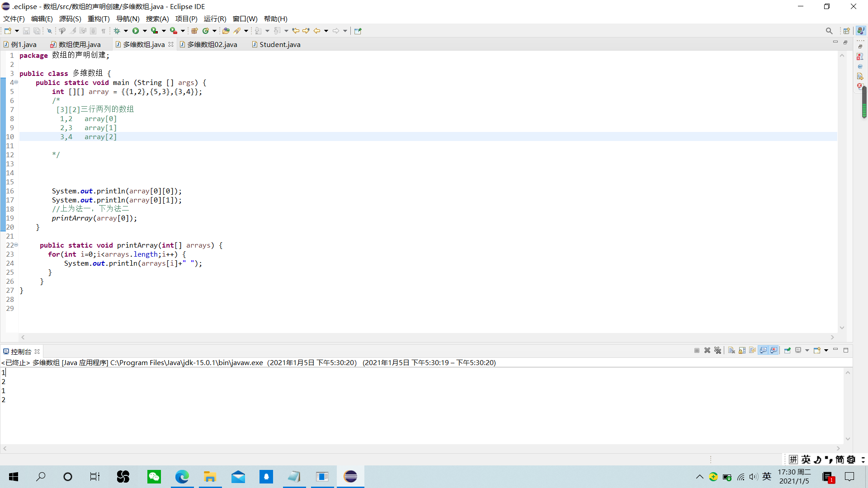868x488 pixels.
Task: Click the Open Type icon
Action: click(x=226, y=31)
